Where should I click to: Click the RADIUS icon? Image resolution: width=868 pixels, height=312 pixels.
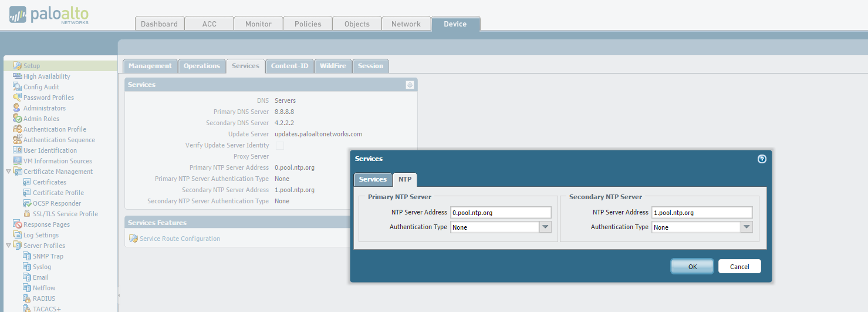click(27, 298)
